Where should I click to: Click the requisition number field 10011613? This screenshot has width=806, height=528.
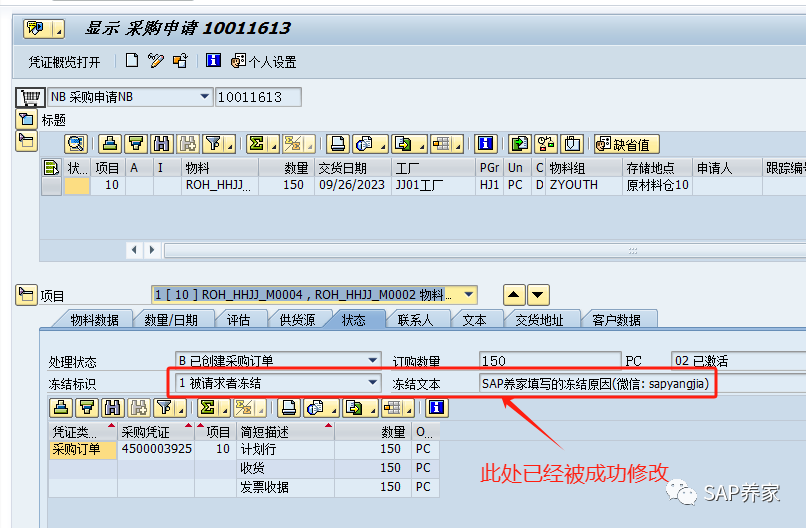pyautogui.click(x=258, y=97)
